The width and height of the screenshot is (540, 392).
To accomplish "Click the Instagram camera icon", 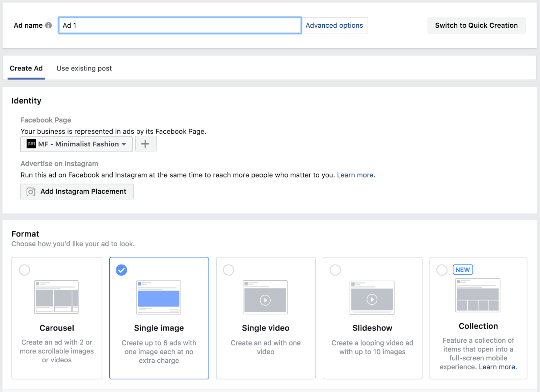I will coord(31,192).
